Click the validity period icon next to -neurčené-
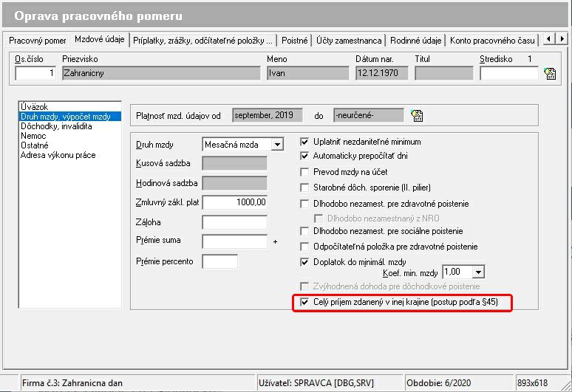Image resolution: width=572 pixels, height=392 pixels. pyautogui.click(x=417, y=115)
